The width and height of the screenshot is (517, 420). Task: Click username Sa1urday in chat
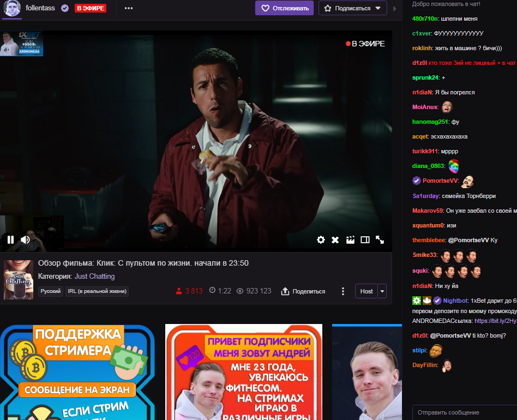coord(426,196)
